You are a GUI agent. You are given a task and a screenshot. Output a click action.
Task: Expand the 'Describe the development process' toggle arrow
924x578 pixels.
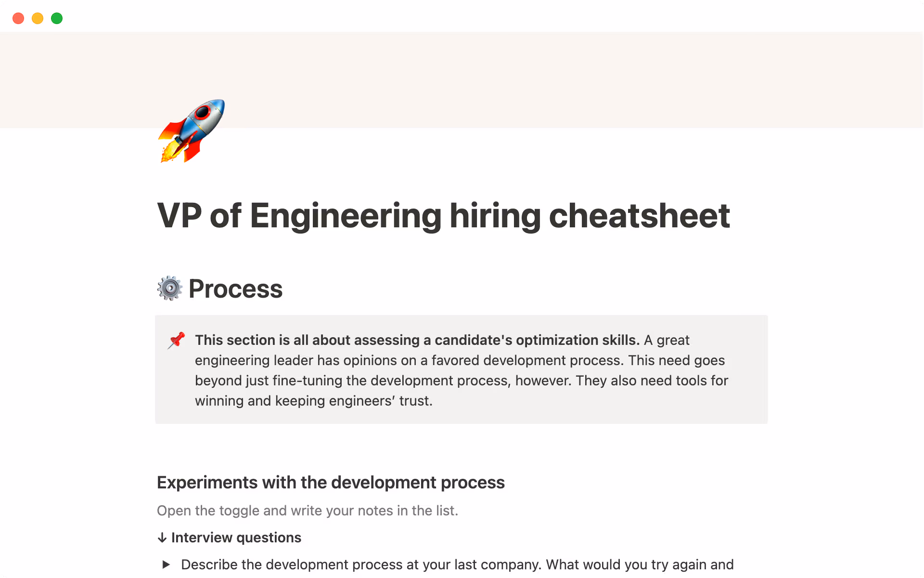pos(166,565)
